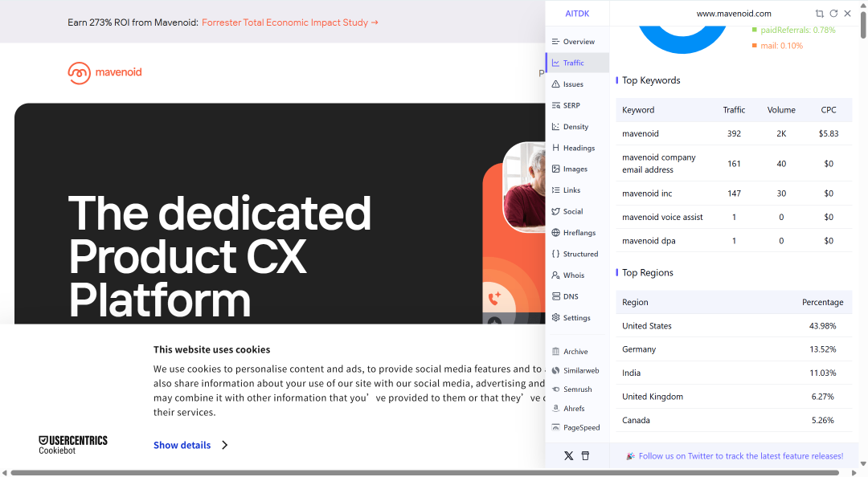The width and height of the screenshot is (868, 477).
Task: Click the Traffic column header in keywords table
Action: [x=734, y=109]
